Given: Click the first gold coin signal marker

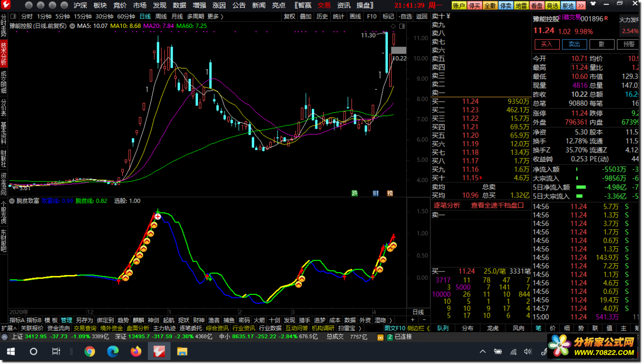Looking at the screenshot, I should pyautogui.click(x=126, y=278).
